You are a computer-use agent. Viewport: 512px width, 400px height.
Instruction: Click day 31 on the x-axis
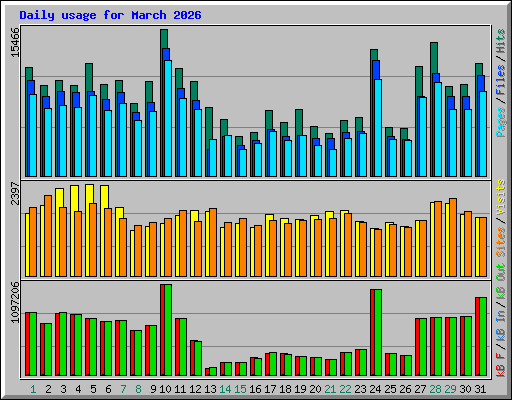480,389
